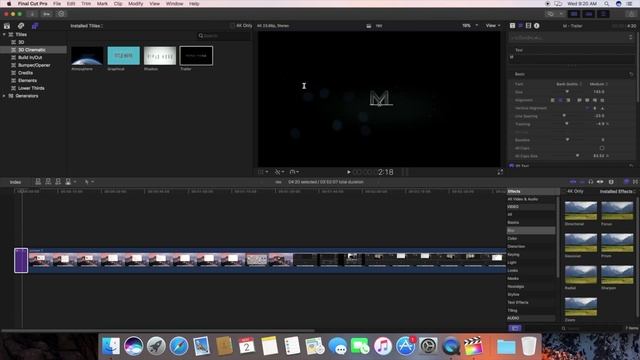The image size is (640, 360).
Task: Open the font family dropdown in the inspector
Action: pyautogui.click(x=569, y=84)
